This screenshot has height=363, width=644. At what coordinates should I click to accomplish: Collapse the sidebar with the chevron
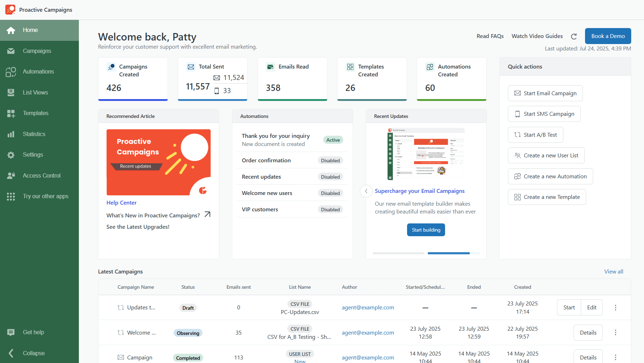(x=11, y=353)
